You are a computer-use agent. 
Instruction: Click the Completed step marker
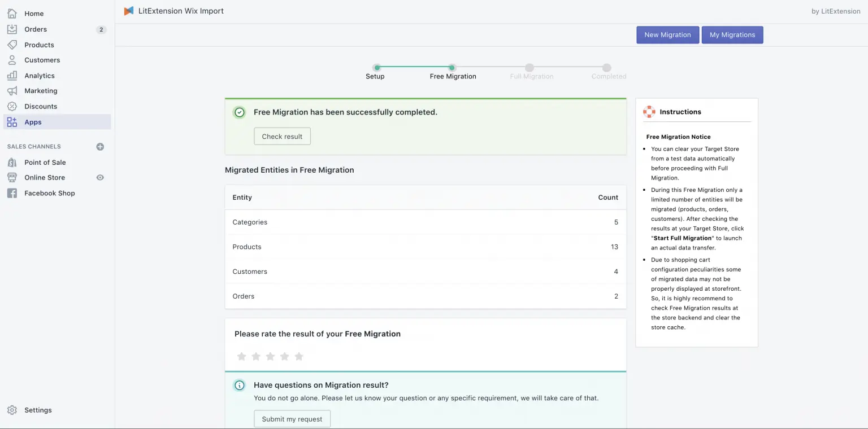click(x=606, y=68)
